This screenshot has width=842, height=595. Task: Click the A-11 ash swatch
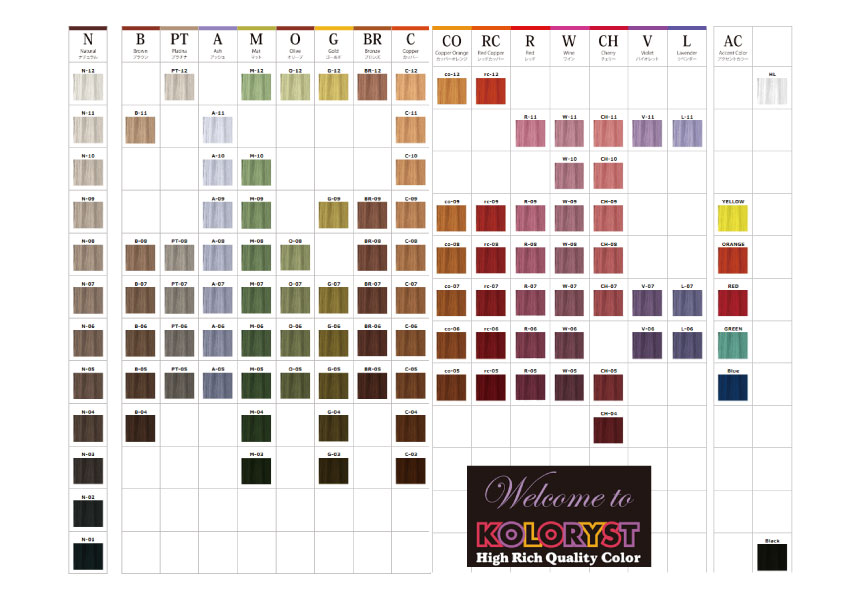[x=218, y=131]
